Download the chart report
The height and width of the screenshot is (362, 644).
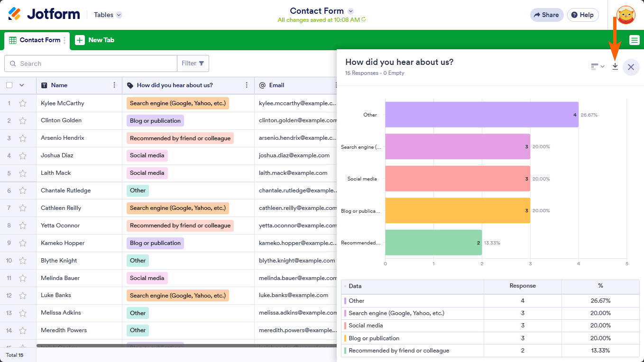tap(615, 67)
